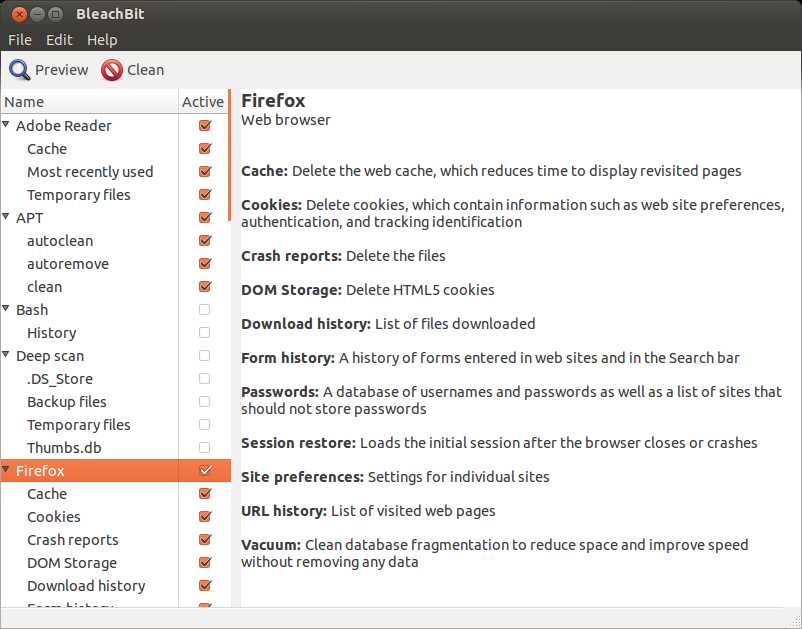Click the Name column header
Viewport: 802px width, 629px height.
[90, 102]
